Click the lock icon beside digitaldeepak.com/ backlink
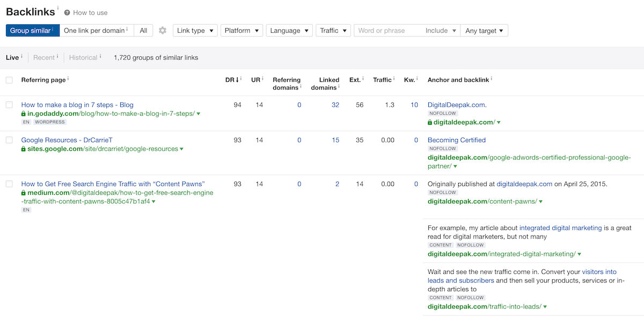Viewport: 644px width, 317px height. point(430,123)
